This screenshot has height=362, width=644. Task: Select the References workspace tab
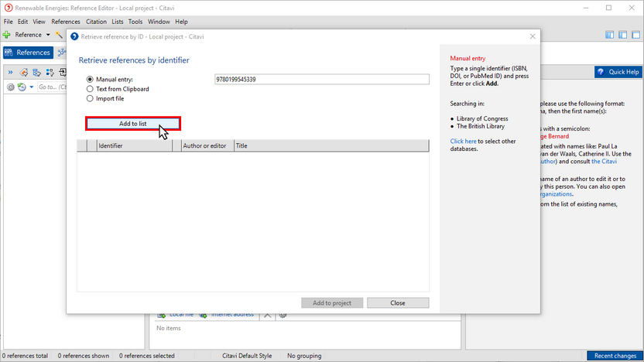click(x=28, y=53)
